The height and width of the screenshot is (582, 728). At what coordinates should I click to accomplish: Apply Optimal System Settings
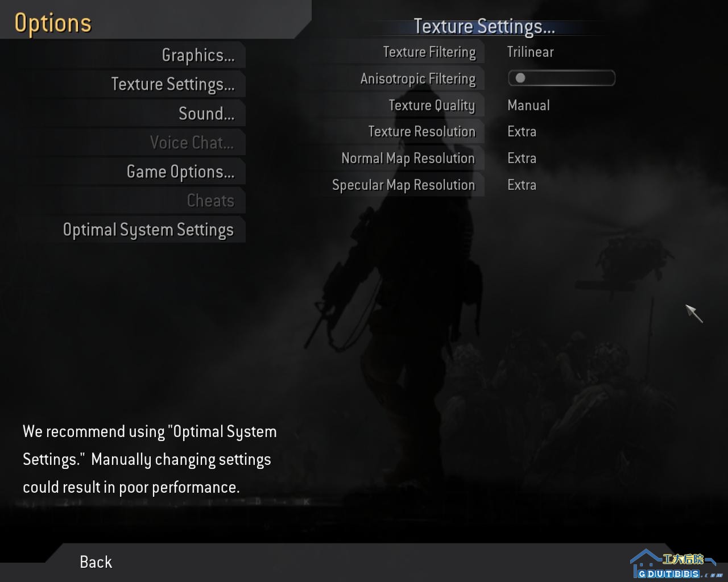[x=148, y=230]
